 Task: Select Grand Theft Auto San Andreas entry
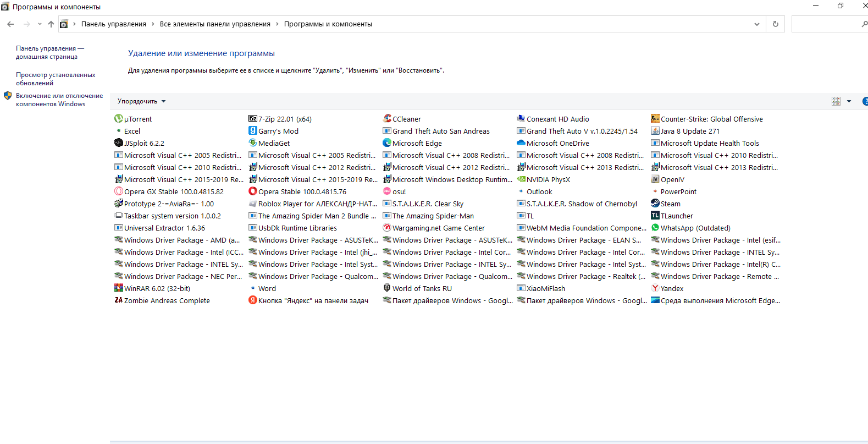436,131
